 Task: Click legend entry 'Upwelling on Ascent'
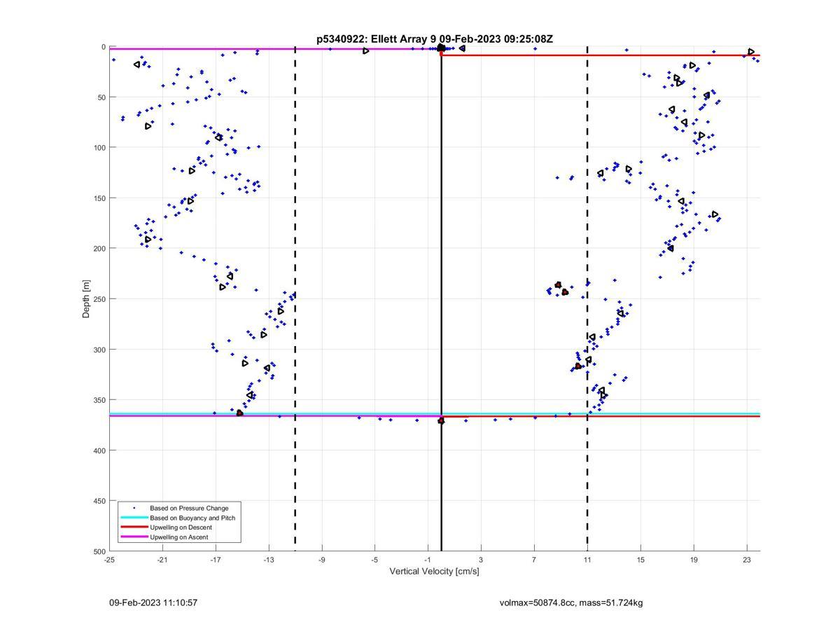pos(178,537)
